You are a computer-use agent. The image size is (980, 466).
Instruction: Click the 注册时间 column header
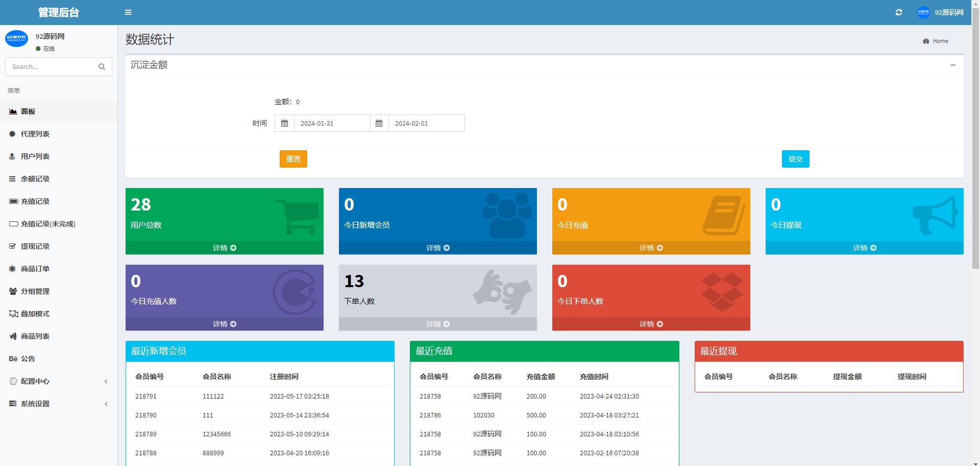coord(284,377)
